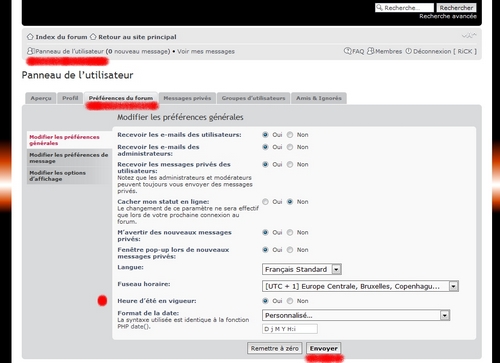500x363 pixels.
Task: Open the Messages privés tab
Action: [187, 98]
